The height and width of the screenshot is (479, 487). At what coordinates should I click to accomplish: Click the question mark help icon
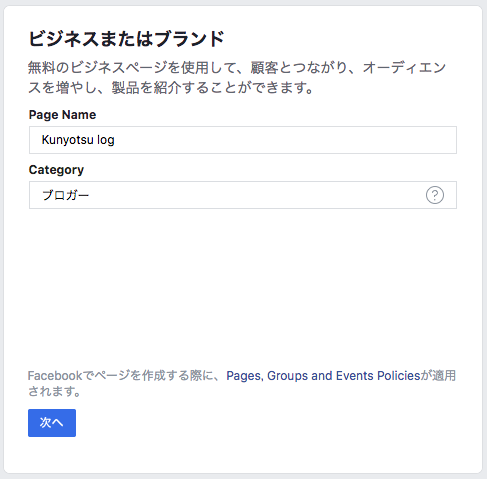(x=435, y=195)
